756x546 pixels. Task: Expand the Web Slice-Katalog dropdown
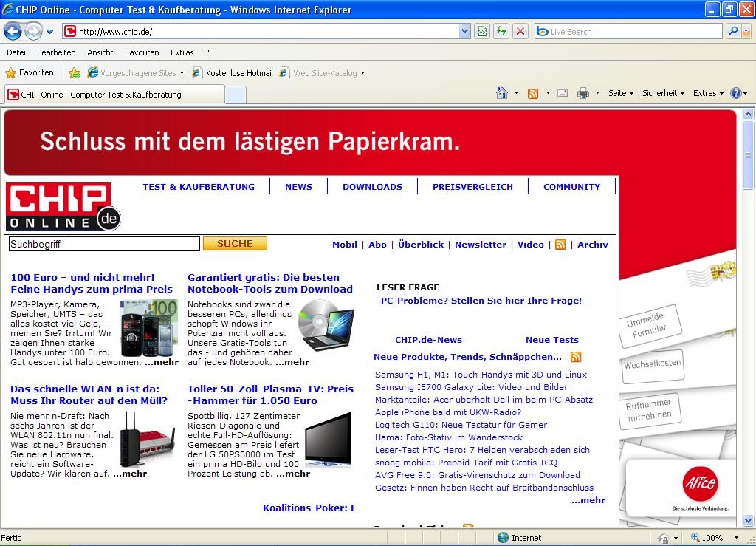click(362, 73)
